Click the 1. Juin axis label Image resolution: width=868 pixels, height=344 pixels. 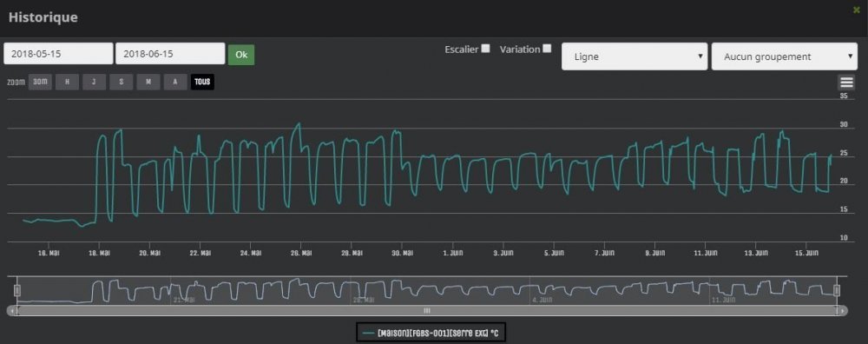453,253
